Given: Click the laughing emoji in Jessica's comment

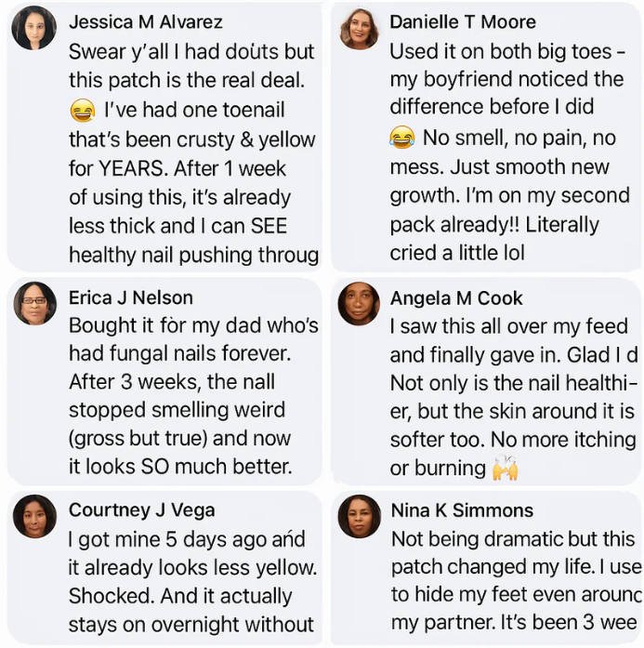Looking at the screenshot, I should 82,112.
